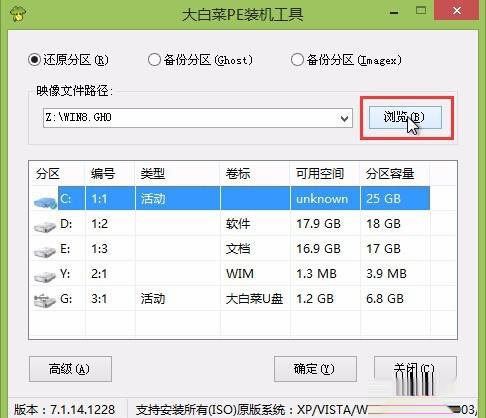Screen dimensions: 486x418
Task: Minimize the 大白菜PE装机工具 window
Action: (x=394, y=12)
